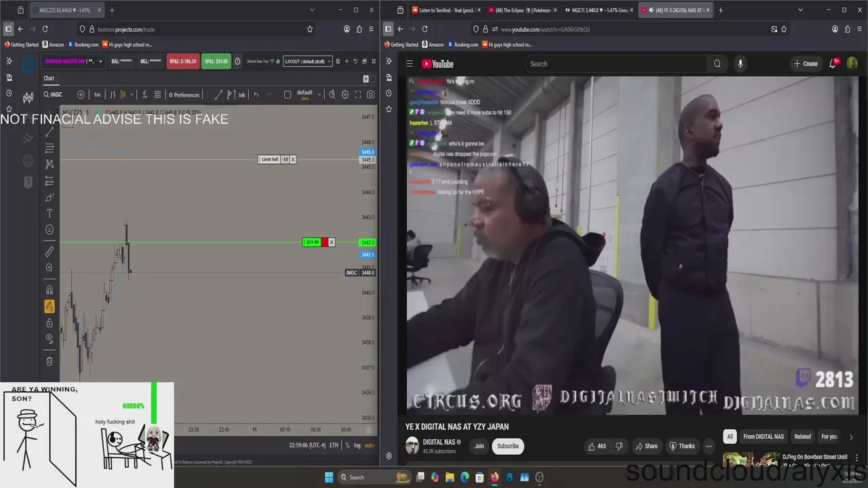Toggle percent scale on chart

[x=347, y=445]
